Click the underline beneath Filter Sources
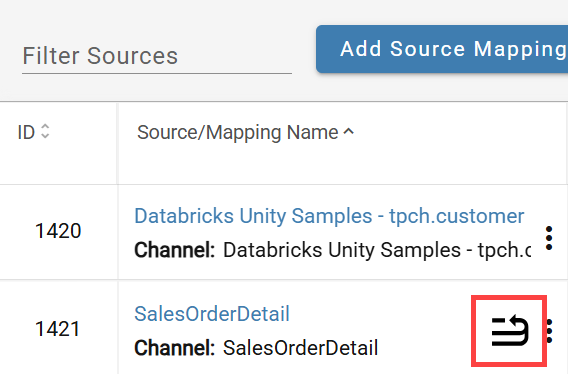 pyautogui.click(x=157, y=74)
